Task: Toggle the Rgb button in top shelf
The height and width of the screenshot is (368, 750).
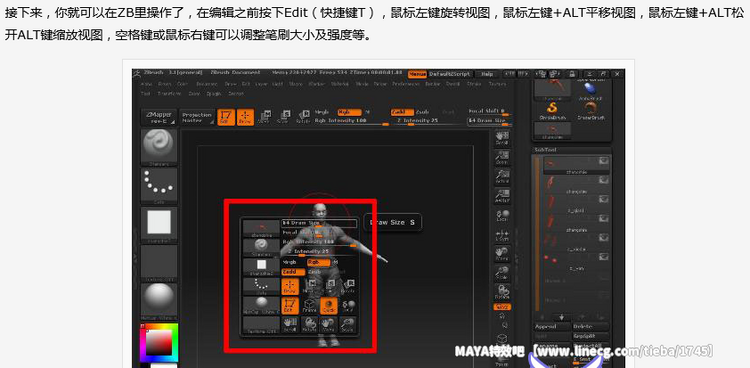Action: [x=349, y=112]
